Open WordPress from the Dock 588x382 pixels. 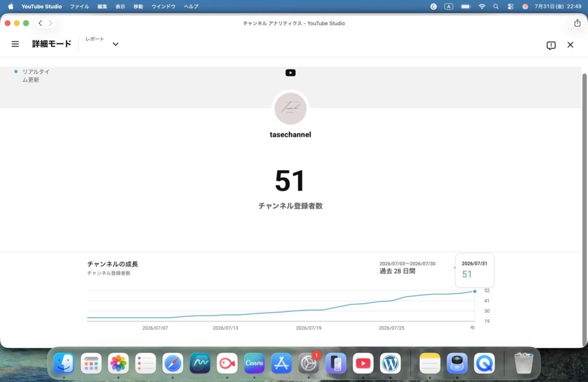click(390, 363)
